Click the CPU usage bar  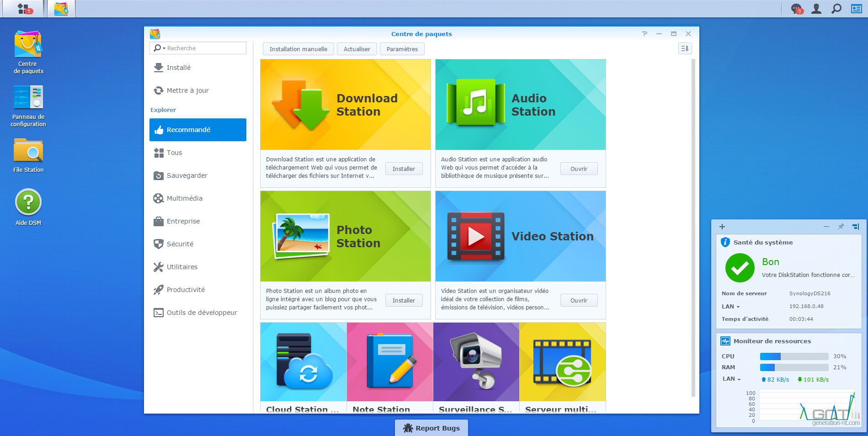point(794,356)
